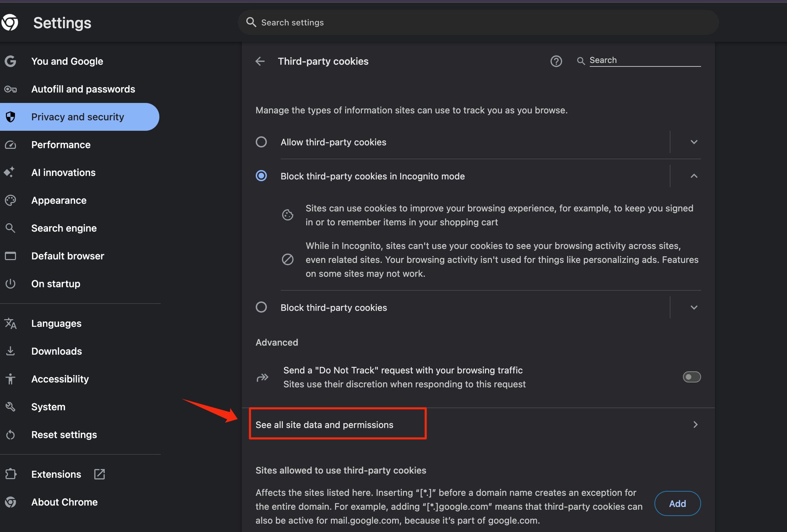This screenshot has height=532, width=787.
Task: Click the external link icon beside Extensions
Action: tap(100, 474)
